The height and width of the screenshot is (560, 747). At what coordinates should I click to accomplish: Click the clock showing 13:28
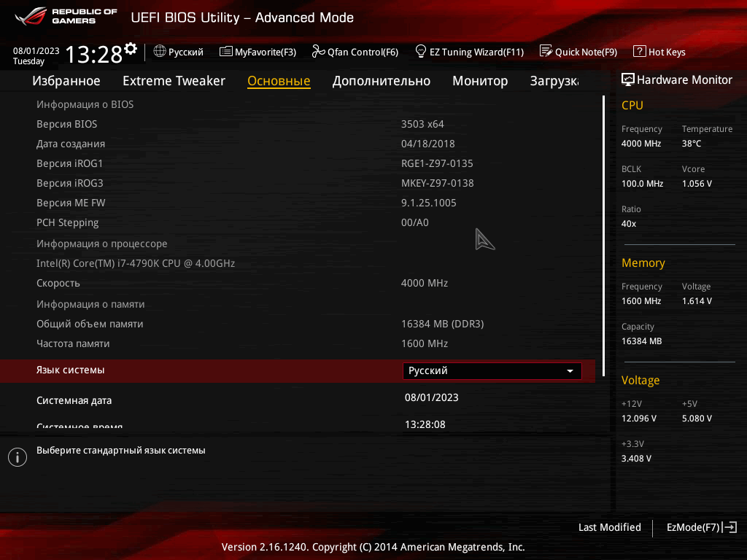(x=94, y=54)
